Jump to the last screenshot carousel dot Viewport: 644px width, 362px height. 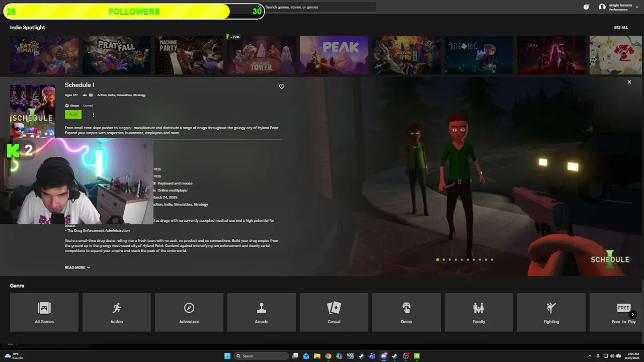[492, 259]
